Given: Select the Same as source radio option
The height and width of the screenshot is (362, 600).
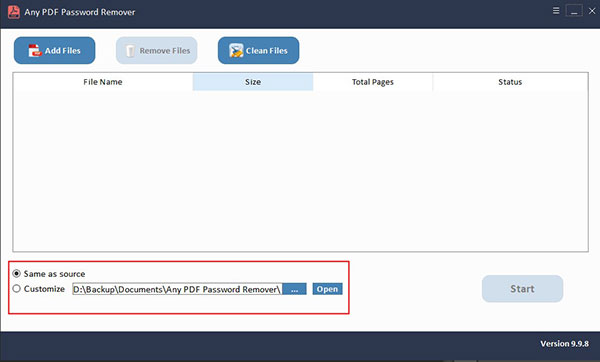Looking at the screenshot, I should (x=16, y=274).
